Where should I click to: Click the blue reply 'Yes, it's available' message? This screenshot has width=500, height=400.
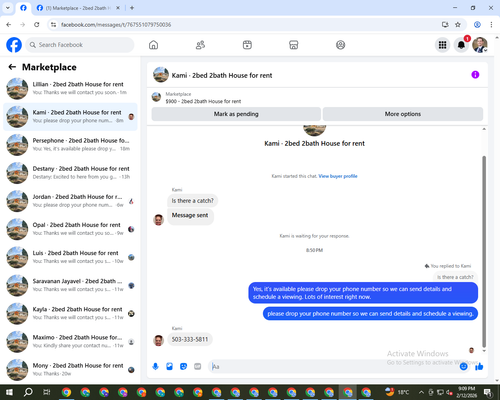pos(363,293)
